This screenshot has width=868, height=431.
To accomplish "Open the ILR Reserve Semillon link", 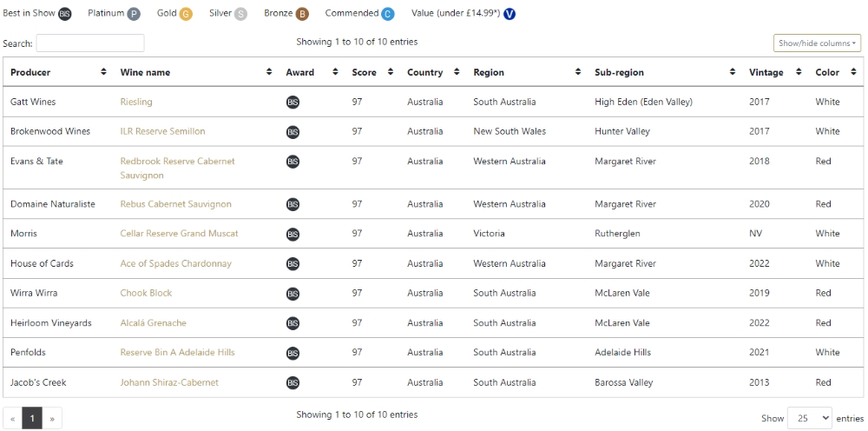I will click(163, 131).
